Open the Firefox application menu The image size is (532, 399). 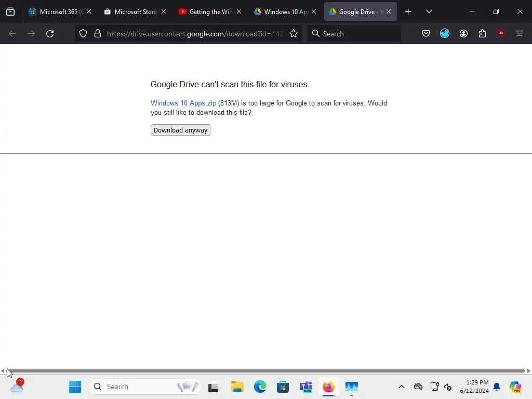point(520,33)
